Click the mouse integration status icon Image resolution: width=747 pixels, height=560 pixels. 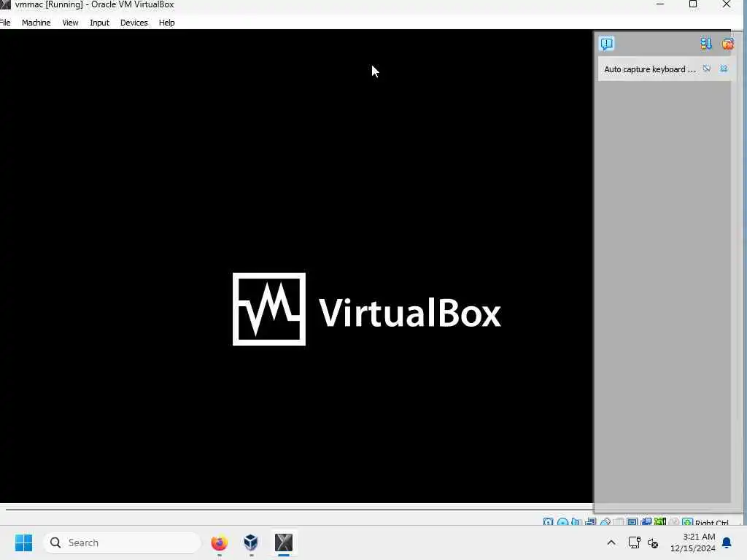coord(673,522)
